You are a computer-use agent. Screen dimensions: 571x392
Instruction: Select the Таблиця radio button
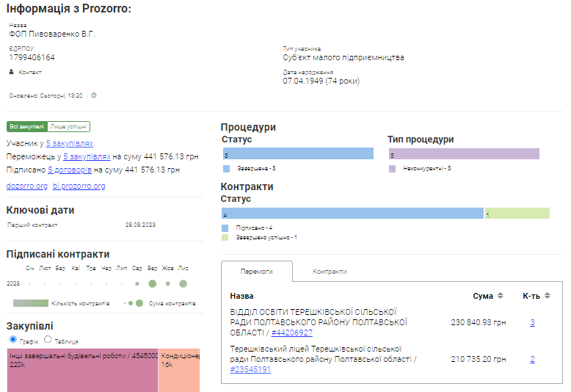tap(48, 340)
